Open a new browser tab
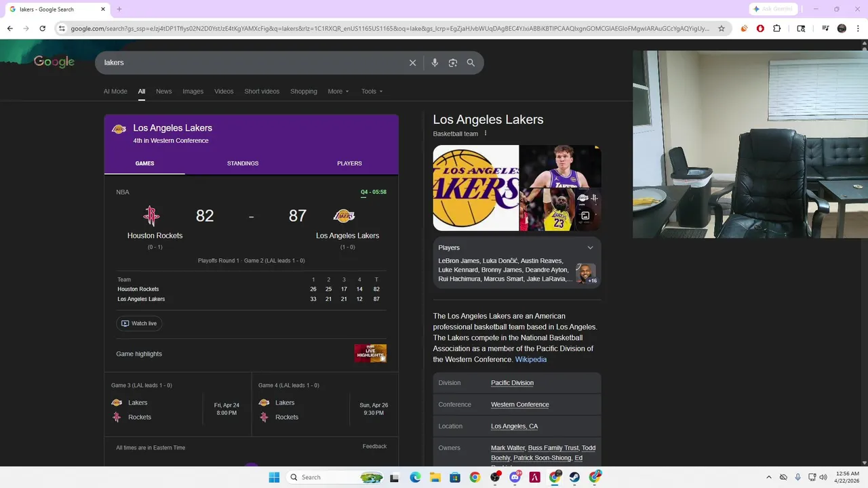 coord(119,9)
